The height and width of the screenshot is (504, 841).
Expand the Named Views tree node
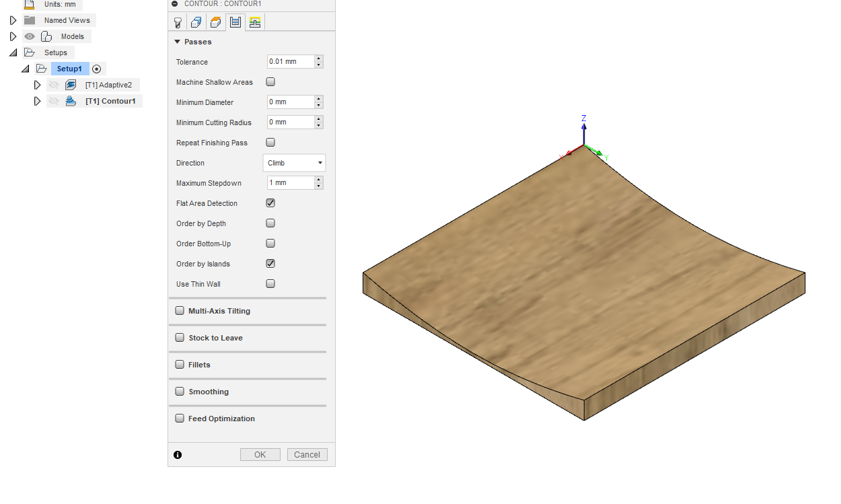13,20
